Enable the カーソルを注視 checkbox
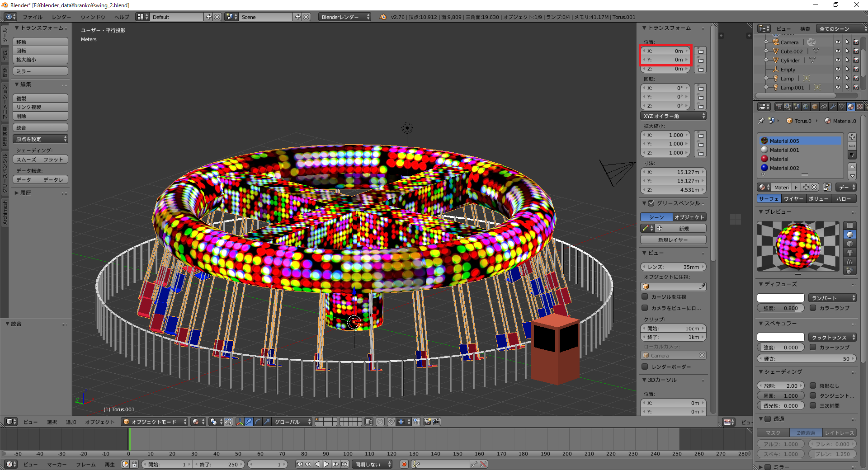Image resolution: width=868 pixels, height=470 pixels. (645, 297)
